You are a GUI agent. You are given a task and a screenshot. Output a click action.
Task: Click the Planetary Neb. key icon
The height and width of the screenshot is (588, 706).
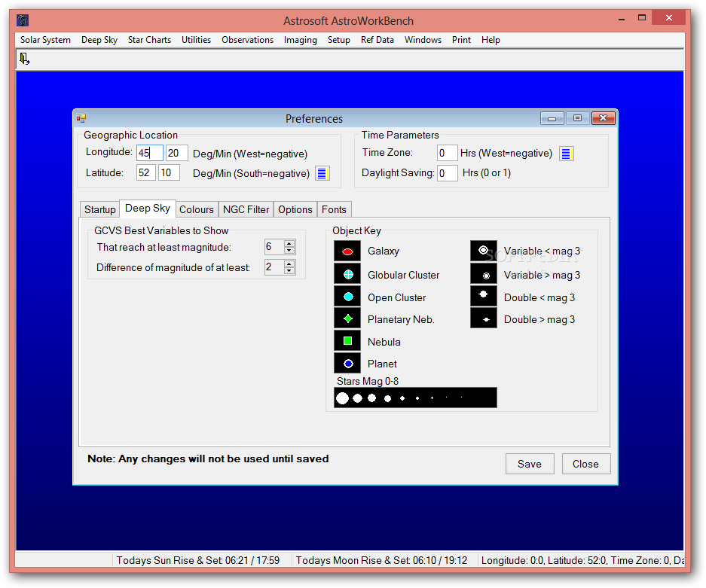tap(347, 318)
